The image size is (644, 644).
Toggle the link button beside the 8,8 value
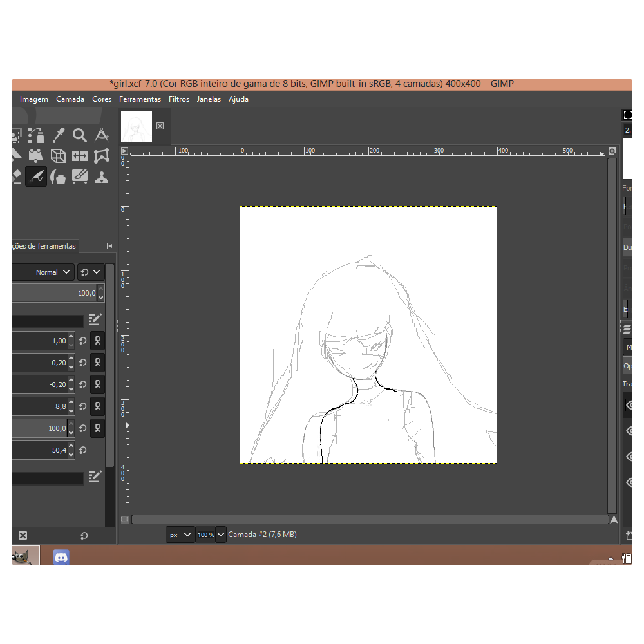coord(97,406)
